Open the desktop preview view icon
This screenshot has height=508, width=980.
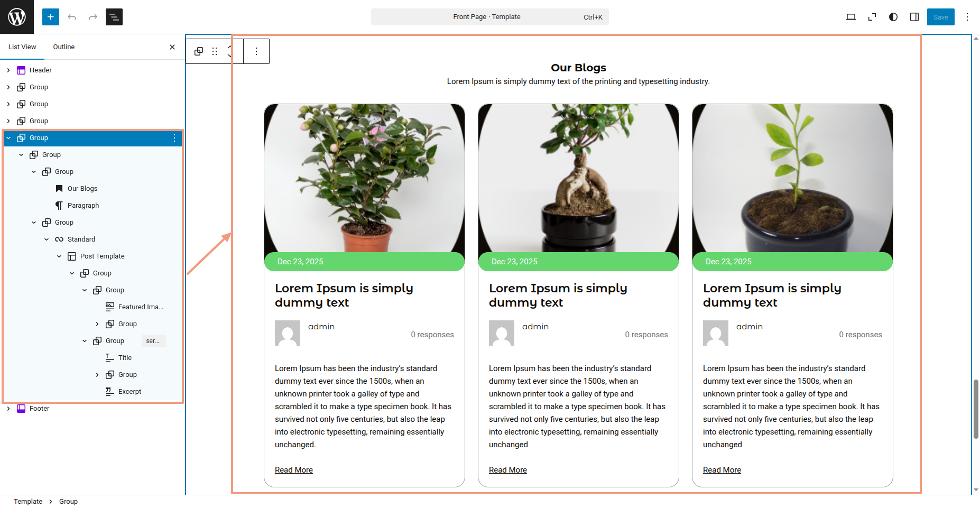(x=851, y=17)
